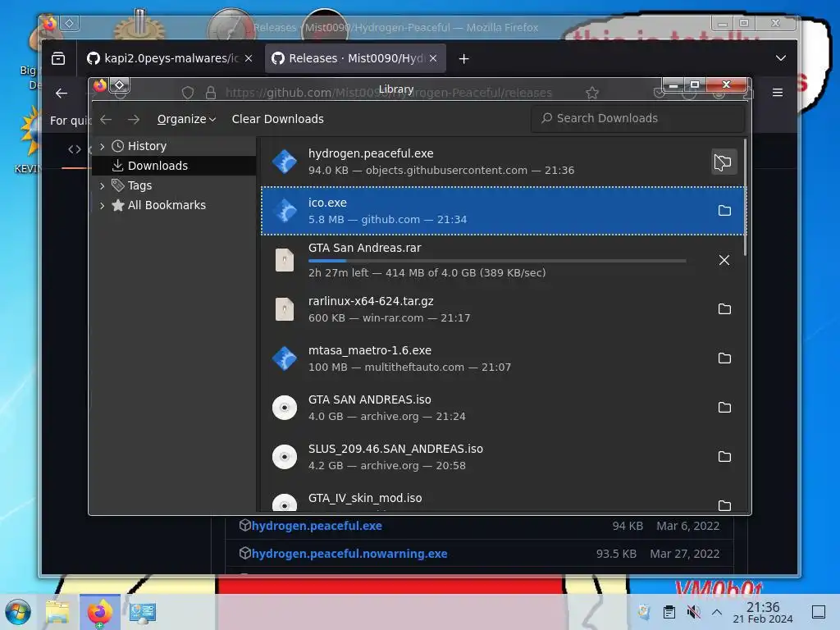Open Firefox hamburger application menu

[778, 93]
